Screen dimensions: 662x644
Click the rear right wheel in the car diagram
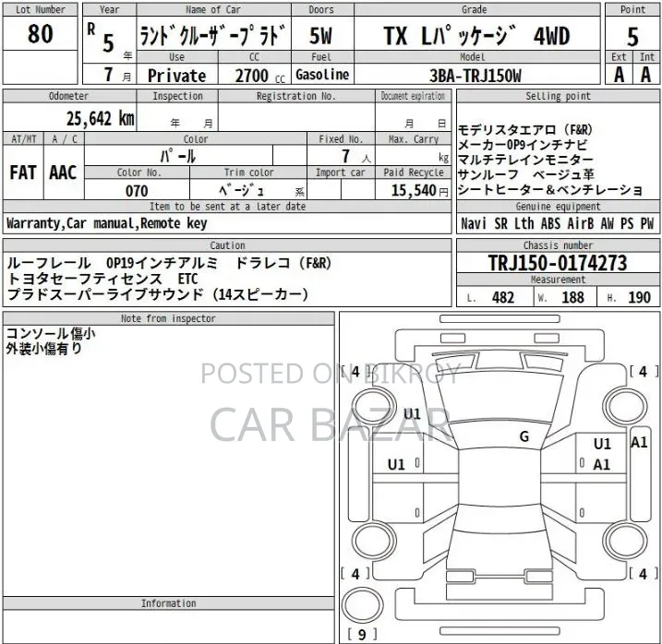pyautogui.click(x=625, y=542)
